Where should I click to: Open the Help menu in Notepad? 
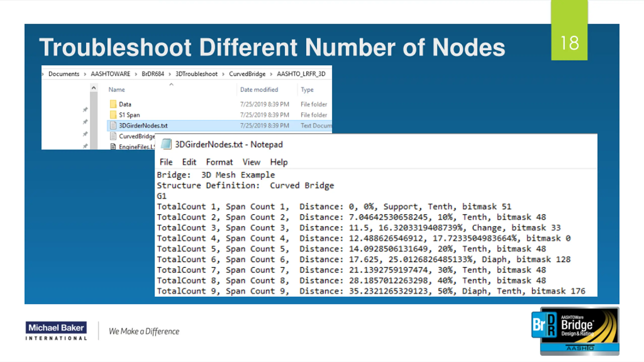279,162
